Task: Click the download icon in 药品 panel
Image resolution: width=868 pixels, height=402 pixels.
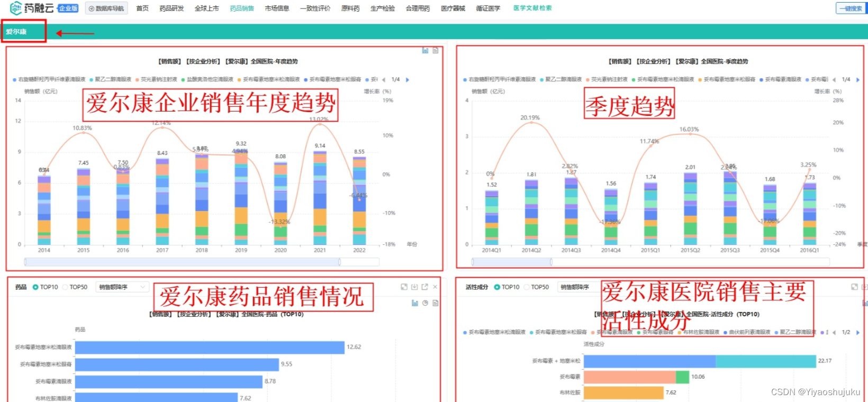Action: 414,287
